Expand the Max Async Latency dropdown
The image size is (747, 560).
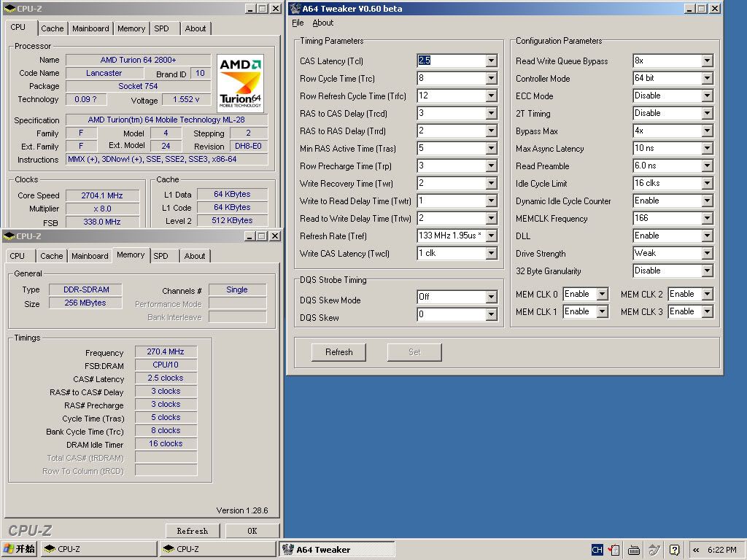pos(707,148)
